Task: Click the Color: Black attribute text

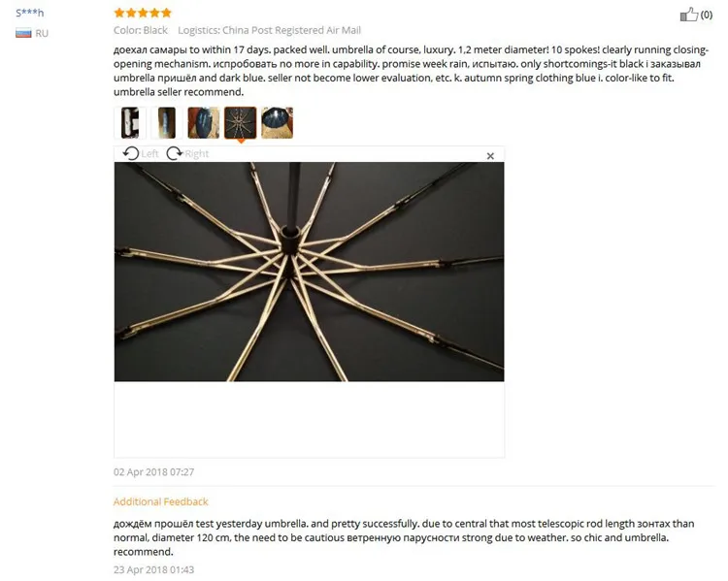Action: pyautogui.click(x=140, y=30)
